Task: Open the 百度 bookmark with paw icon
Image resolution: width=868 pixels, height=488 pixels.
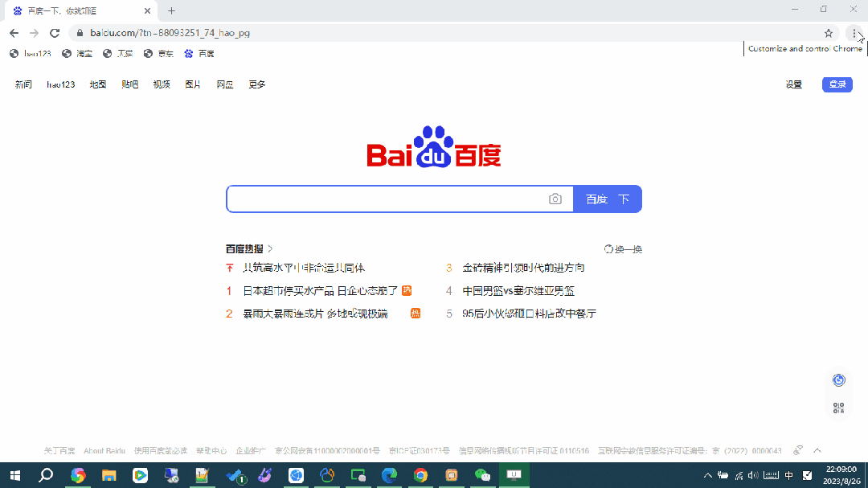Action: point(199,54)
